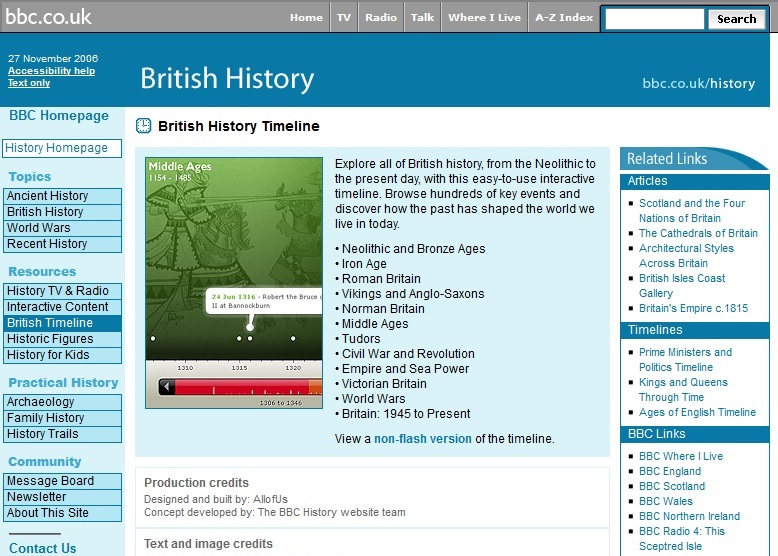Image resolution: width=778 pixels, height=556 pixels.
Task: Switch to Text only version
Action: [x=29, y=83]
